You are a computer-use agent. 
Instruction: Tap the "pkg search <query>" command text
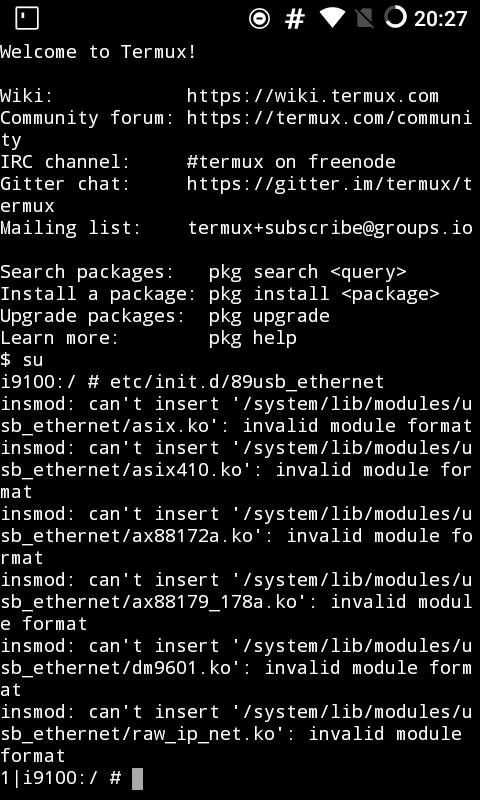308,272
